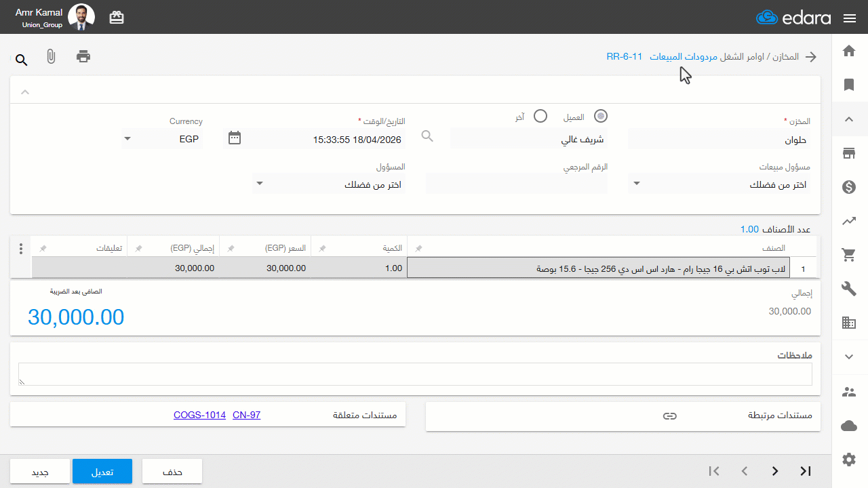The image size is (868, 488).
Task: Click the تعديل edit button
Action: 102,472
